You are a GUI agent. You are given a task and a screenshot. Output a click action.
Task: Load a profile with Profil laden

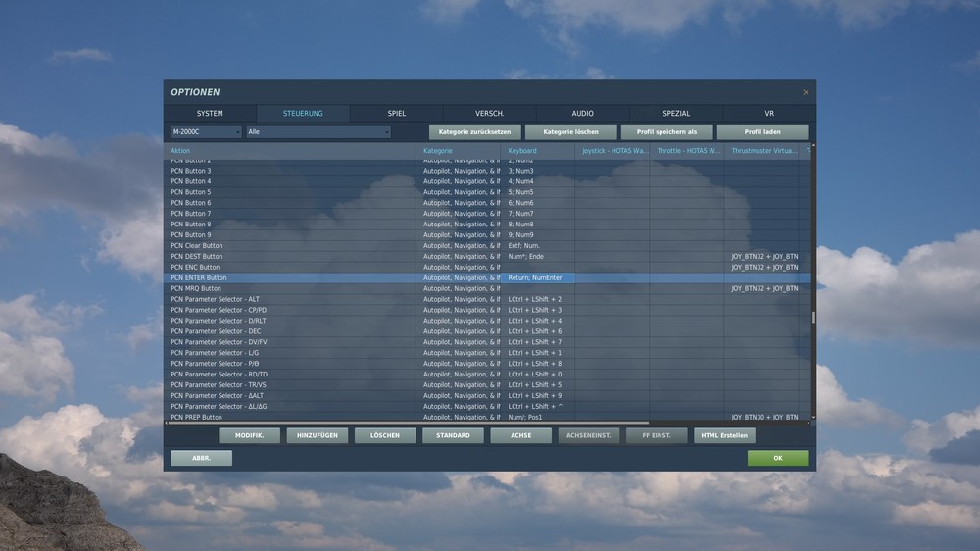coord(762,132)
